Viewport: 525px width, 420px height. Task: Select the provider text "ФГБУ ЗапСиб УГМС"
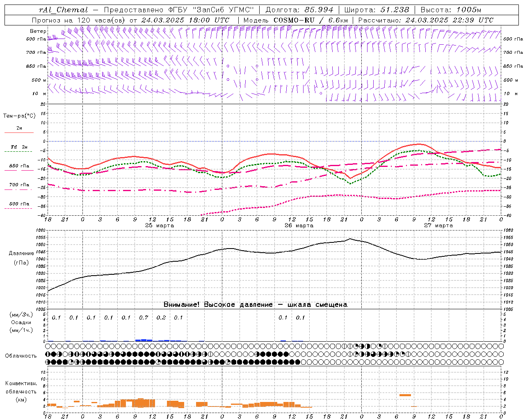click(x=211, y=10)
